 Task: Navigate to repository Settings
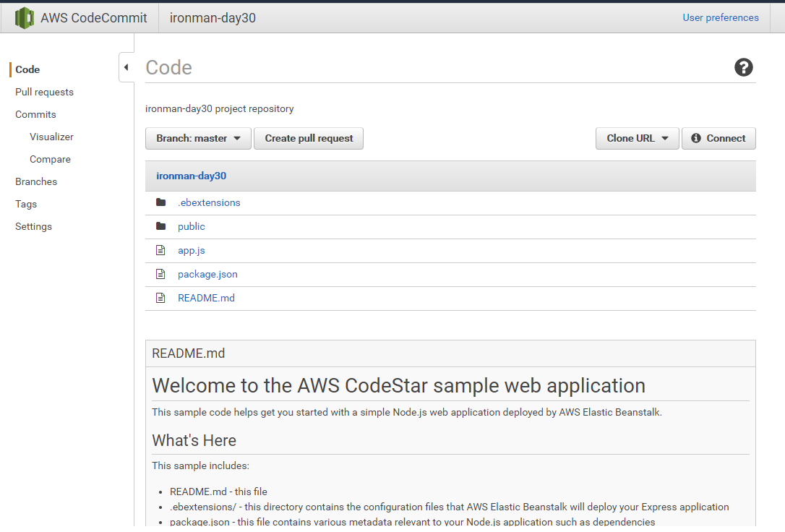click(x=33, y=226)
